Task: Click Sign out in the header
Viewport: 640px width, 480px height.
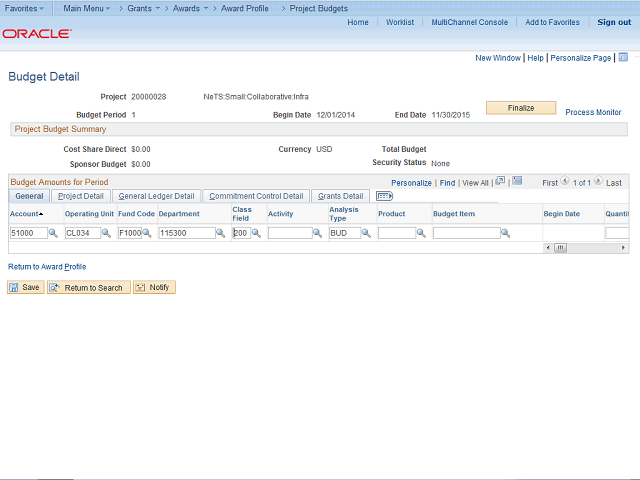Action: tap(614, 22)
